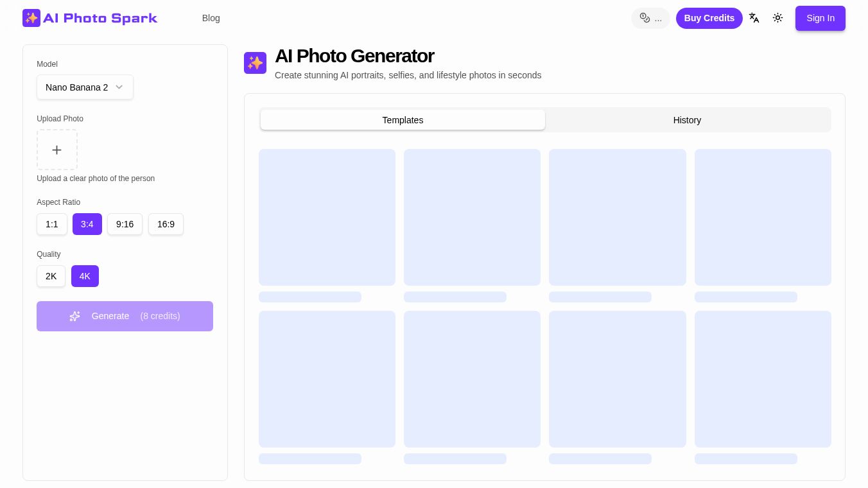
Task: Open the Nano Banana 2 model dropdown
Action: 85,87
